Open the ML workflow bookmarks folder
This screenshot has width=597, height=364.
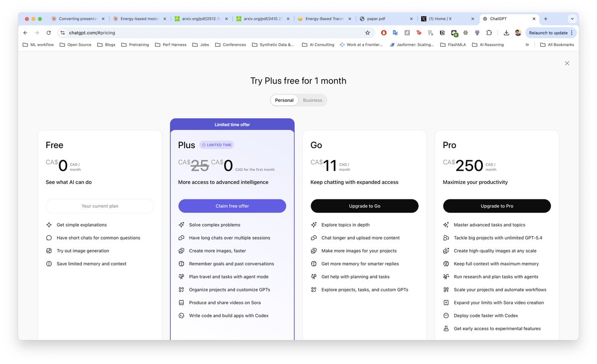(x=38, y=44)
